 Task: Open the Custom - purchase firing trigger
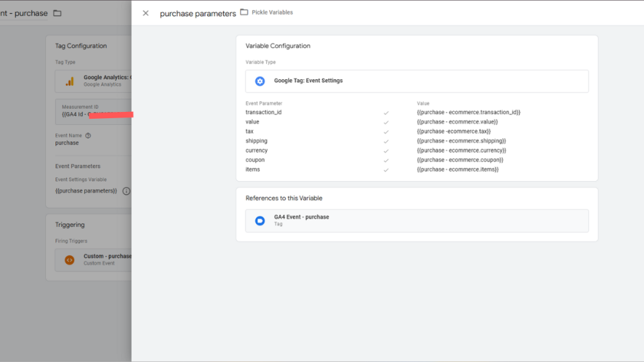tap(93, 260)
